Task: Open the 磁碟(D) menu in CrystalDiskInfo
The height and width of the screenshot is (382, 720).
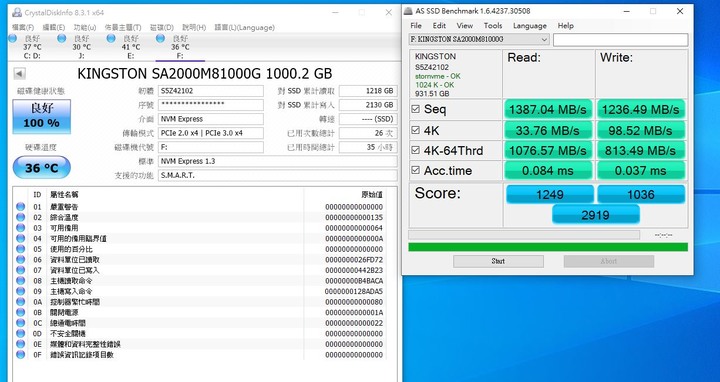Action: (162, 28)
